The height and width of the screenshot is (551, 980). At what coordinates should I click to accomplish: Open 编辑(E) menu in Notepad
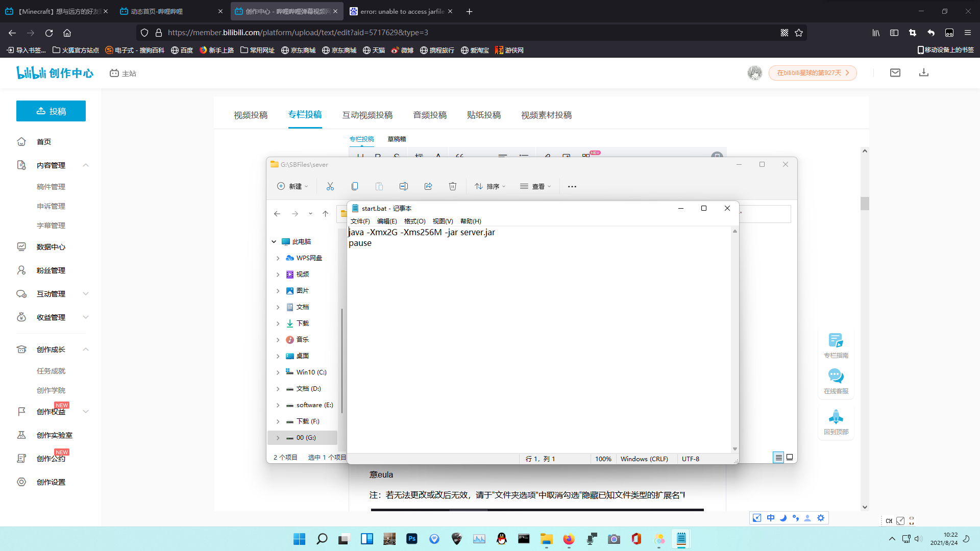pos(387,221)
